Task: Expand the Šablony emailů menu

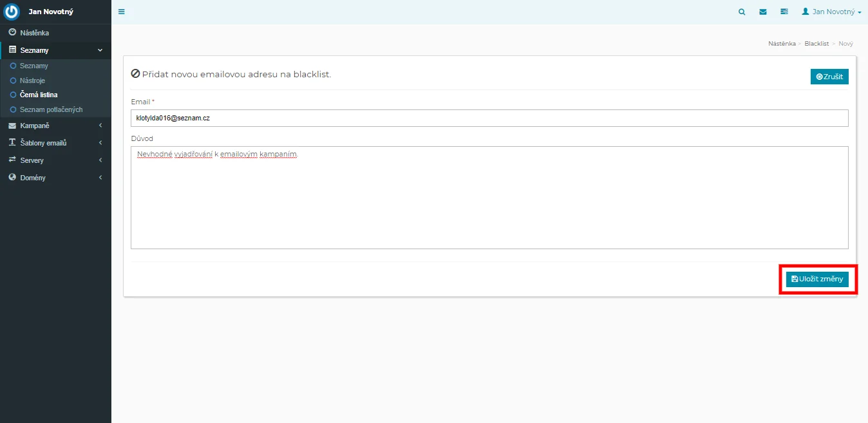Action: click(x=55, y=143)
